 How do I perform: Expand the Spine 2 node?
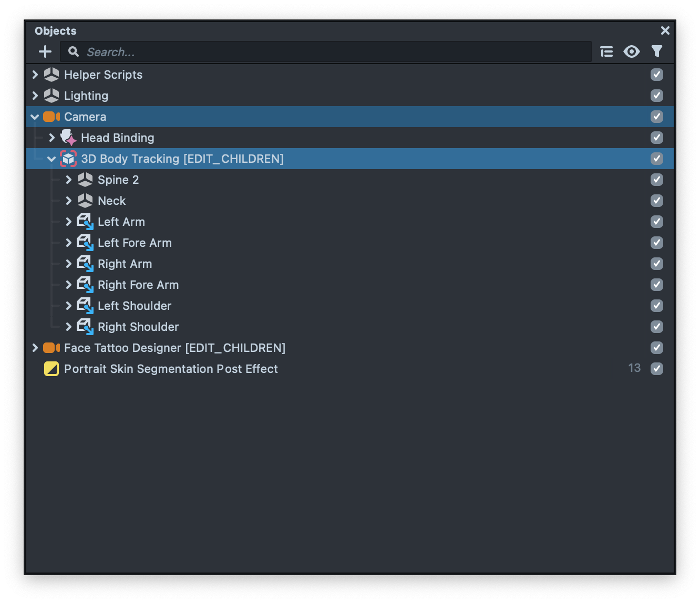(x=69, y=180)
